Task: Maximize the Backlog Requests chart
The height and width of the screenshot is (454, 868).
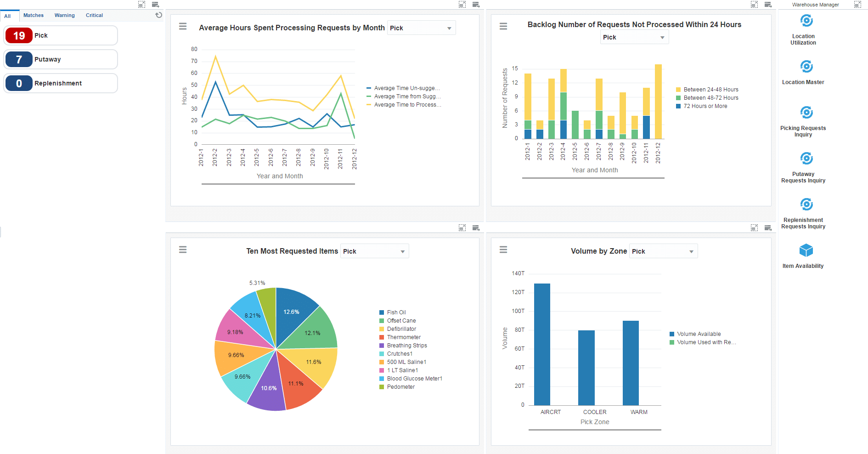Action: [754, 4]
